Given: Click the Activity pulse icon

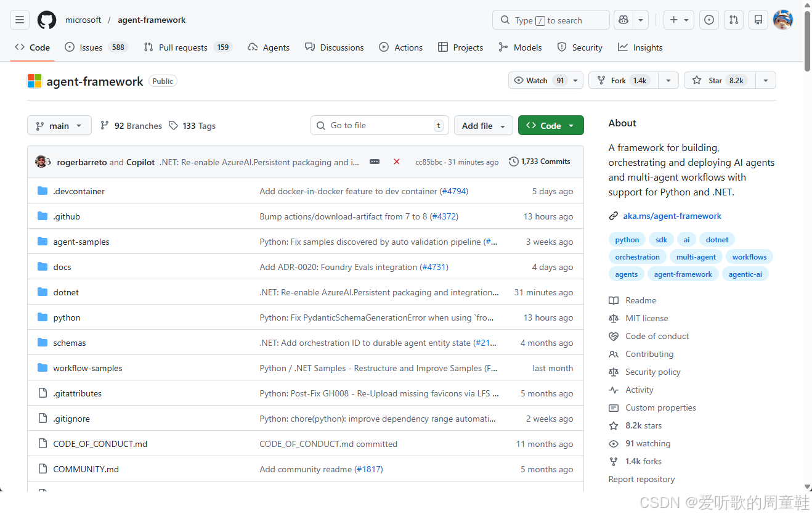Looking at the screenshot, I should [x=614, y=390].
